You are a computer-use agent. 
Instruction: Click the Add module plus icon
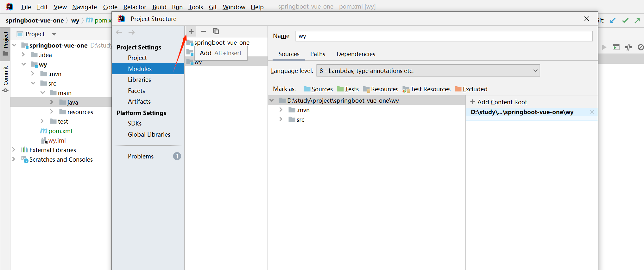point(191,31)
